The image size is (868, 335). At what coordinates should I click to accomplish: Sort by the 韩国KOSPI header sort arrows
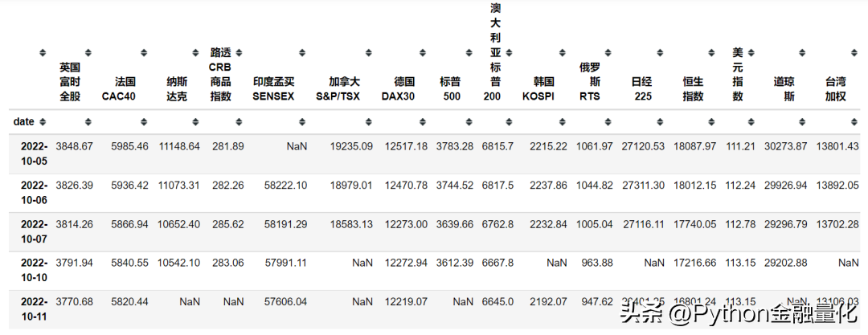point(562,53)
